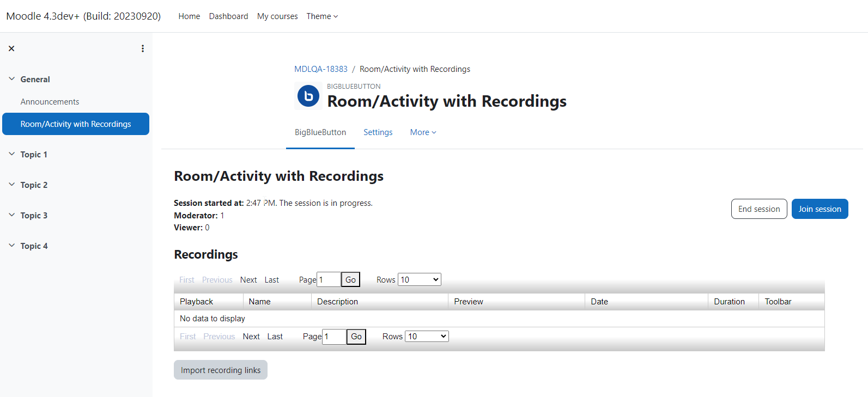Open the Topic 3 section link
This screenshot has width=868, height=397.
tap(34, 216)
